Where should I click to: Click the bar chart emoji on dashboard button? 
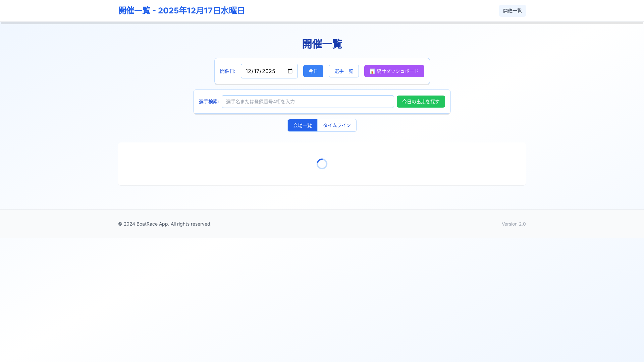point(372,71)
